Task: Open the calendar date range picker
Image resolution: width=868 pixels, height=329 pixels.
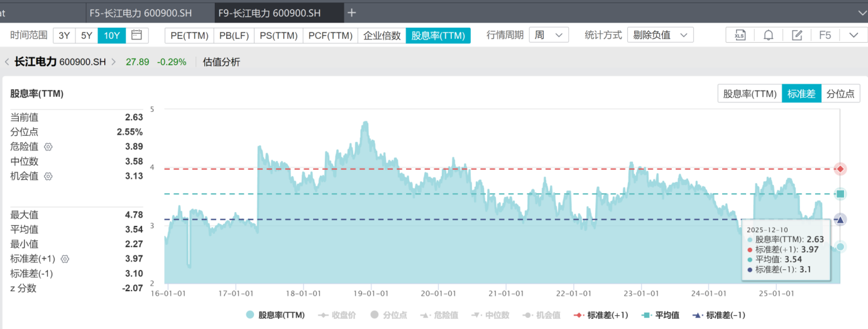Action: 137,35
